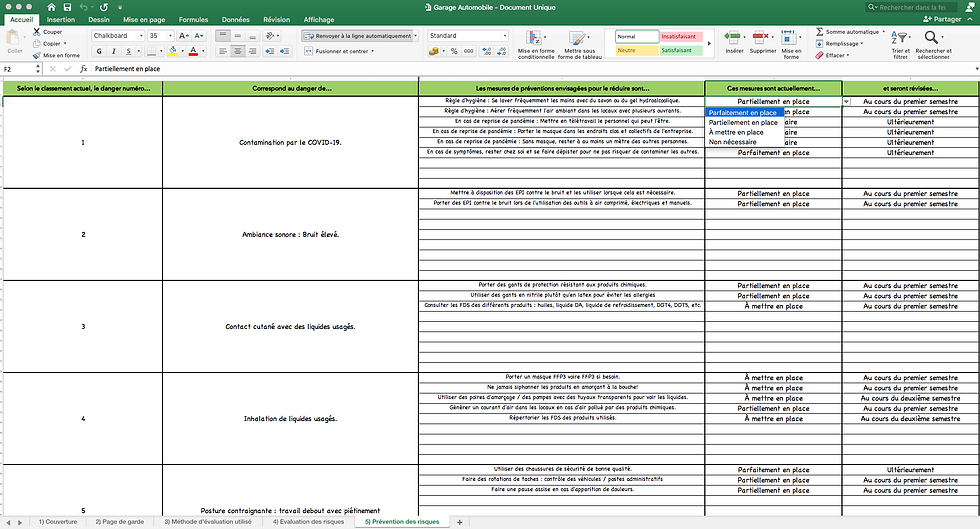Open Mettre sous forme de tableau
Image resolution: width=980 pixels, height=529 pixels.
(x=579, y=44)
